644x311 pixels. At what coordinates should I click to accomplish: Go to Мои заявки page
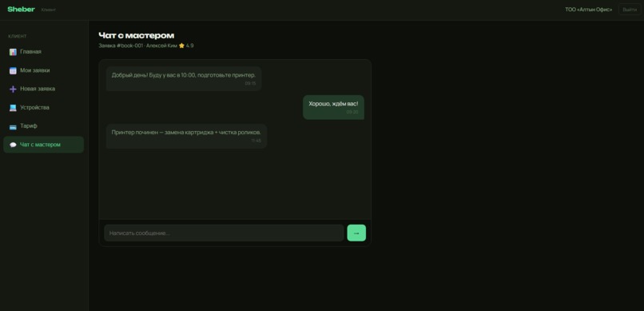pyautogui.click(x=43, y=70)
